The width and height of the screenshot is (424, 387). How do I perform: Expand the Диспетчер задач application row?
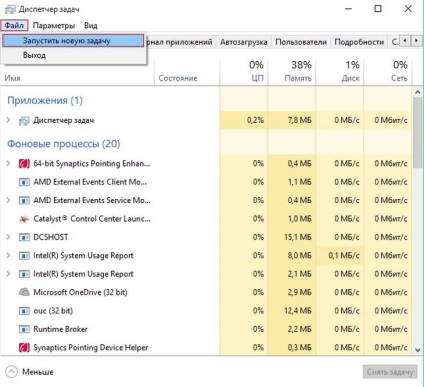tap(9, 120)
